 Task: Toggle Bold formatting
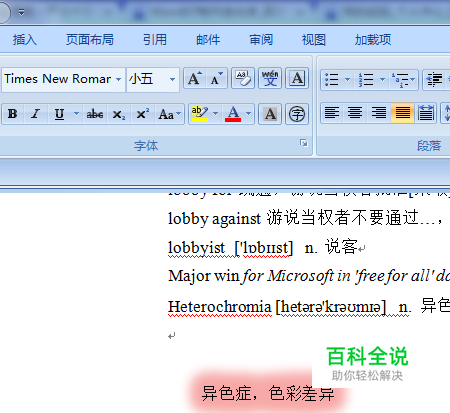click(x=13, y=114)
